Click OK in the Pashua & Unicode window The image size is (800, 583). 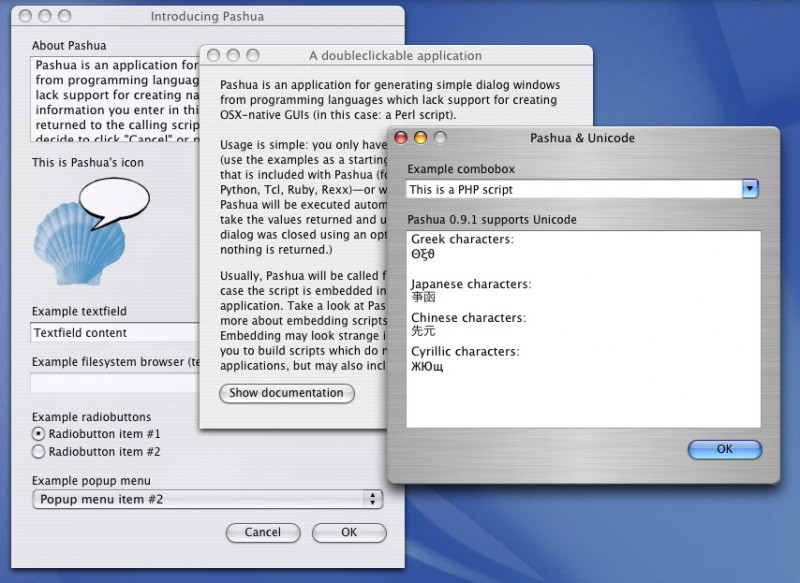pos(724,449)
